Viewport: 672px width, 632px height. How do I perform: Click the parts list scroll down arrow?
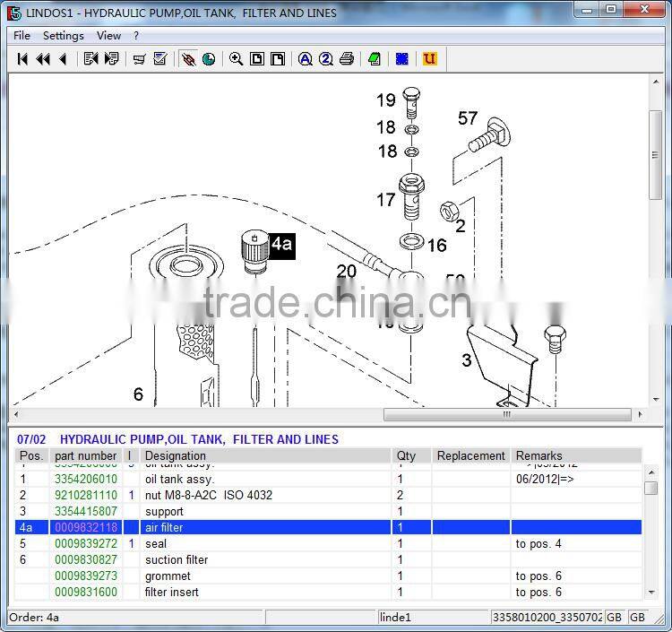coord(651,593)
